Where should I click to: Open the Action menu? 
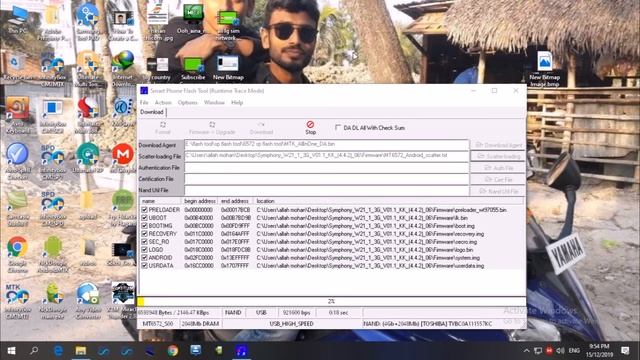(x=163, y=102)
